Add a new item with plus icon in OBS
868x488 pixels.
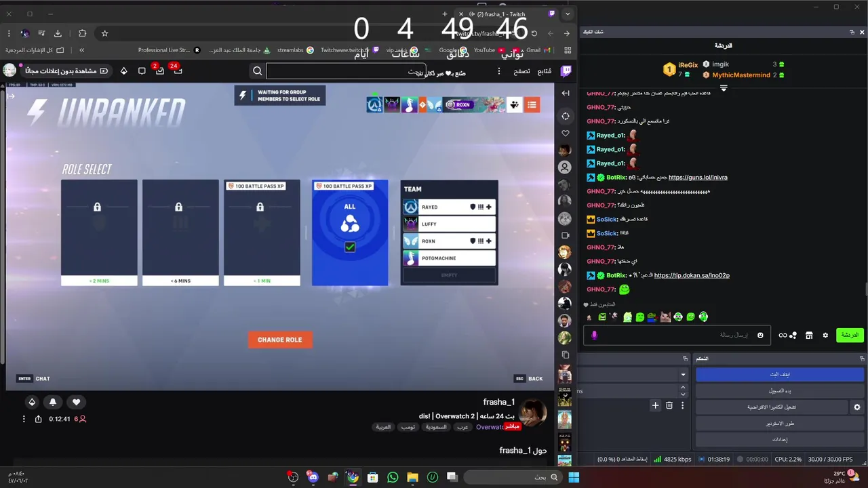click(655, 405)
